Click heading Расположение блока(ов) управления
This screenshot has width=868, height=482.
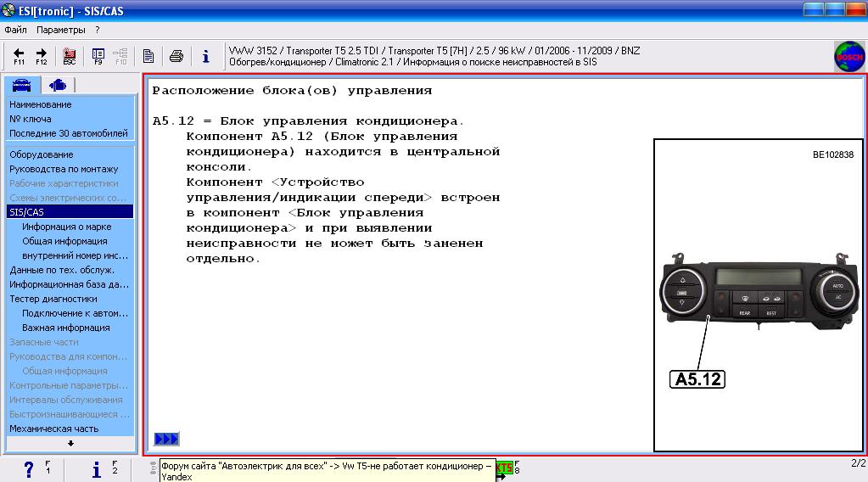tap(292, 90)
